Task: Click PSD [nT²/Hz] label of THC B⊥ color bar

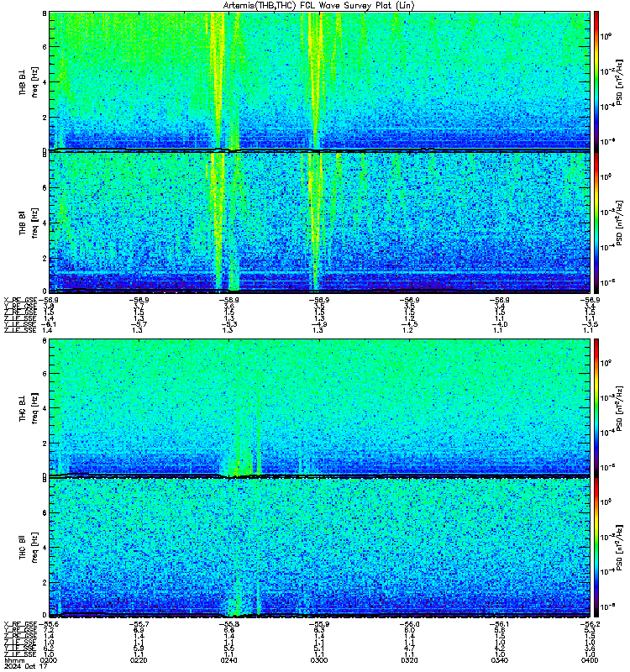Action: point(620,407)
